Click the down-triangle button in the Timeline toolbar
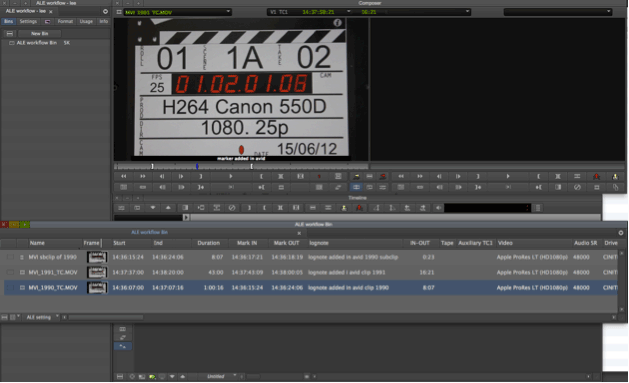 click(153, 208)
